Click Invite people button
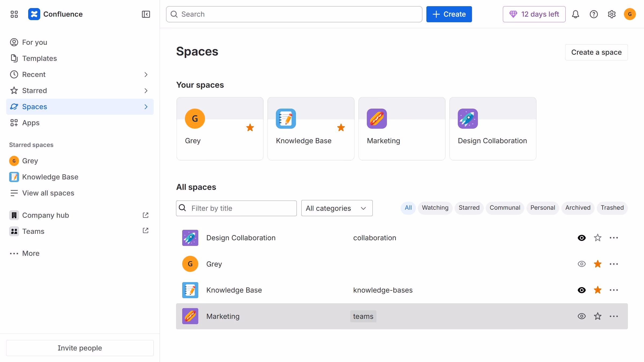Viewport: 644px width, 362px height. point(80,348)
